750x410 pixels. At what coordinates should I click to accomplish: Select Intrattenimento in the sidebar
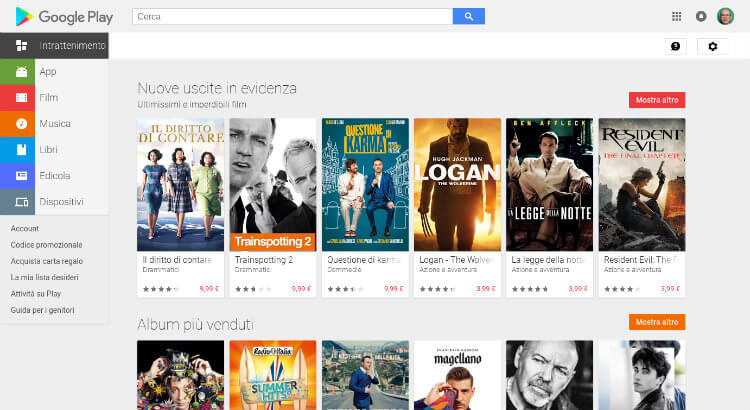[55, 45]
